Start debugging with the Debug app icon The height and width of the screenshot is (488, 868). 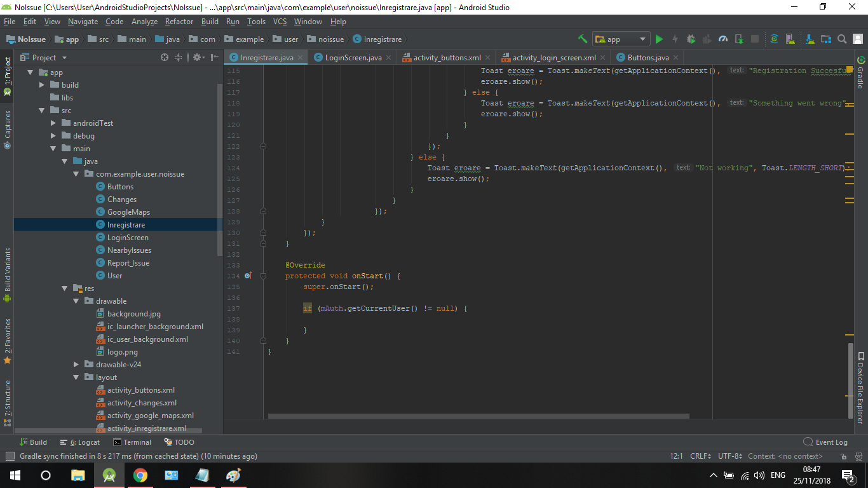691,39
